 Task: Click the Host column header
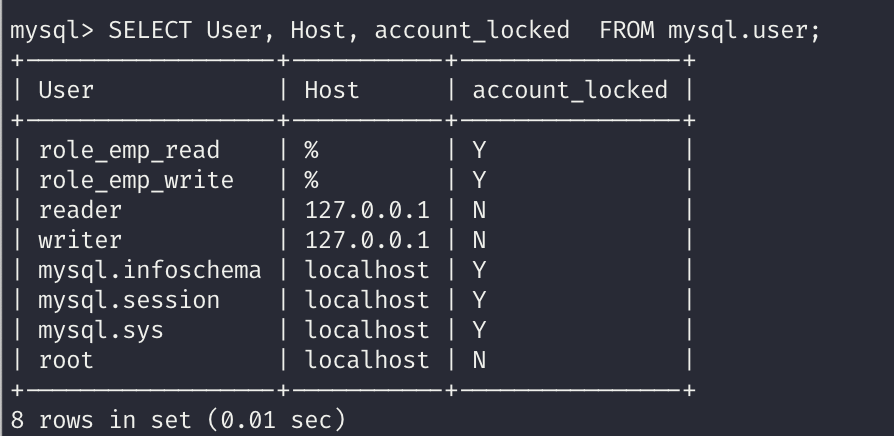331,90
